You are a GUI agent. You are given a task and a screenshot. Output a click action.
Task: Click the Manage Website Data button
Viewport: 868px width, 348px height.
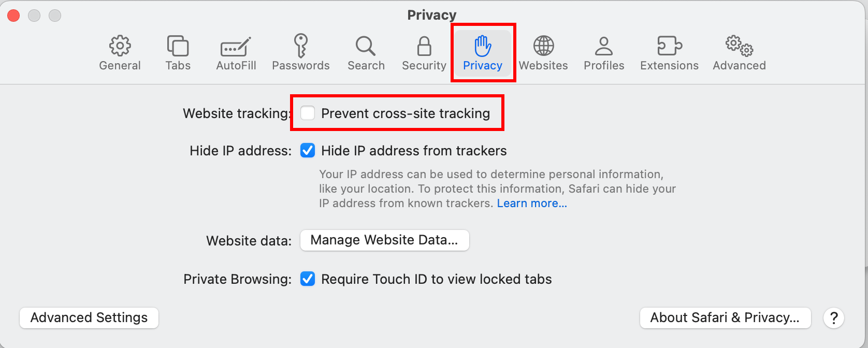[x=384, y=240]
